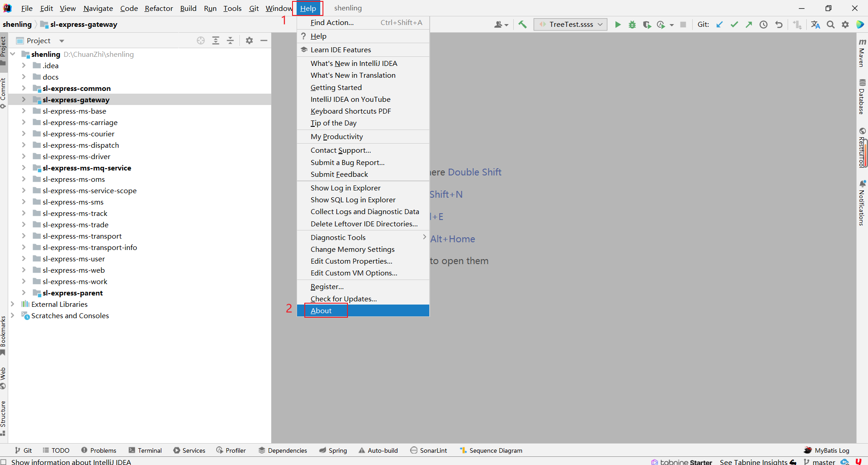Open Search Everywhere magnifier icon
This screenshot has width=868, height=465.
(831, 25)
